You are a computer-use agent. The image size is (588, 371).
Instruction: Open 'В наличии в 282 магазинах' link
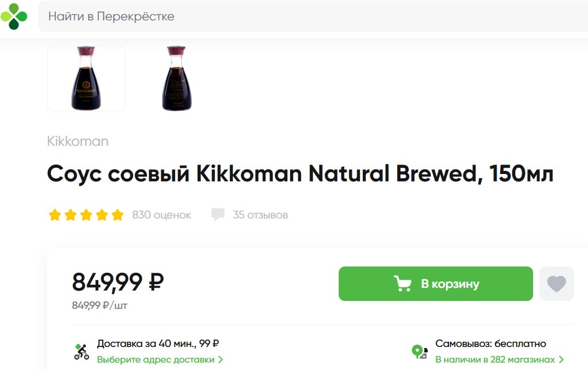(494, 360)
